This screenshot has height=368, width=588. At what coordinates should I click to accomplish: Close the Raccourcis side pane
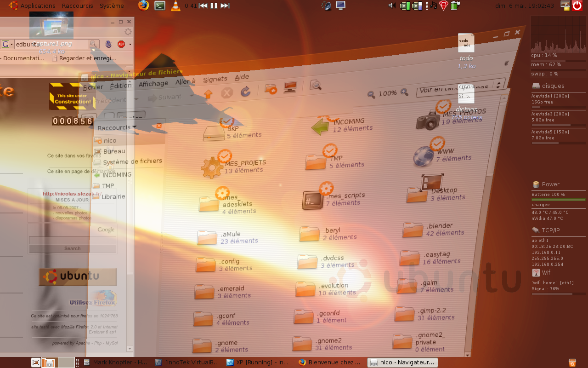point(159,126)
